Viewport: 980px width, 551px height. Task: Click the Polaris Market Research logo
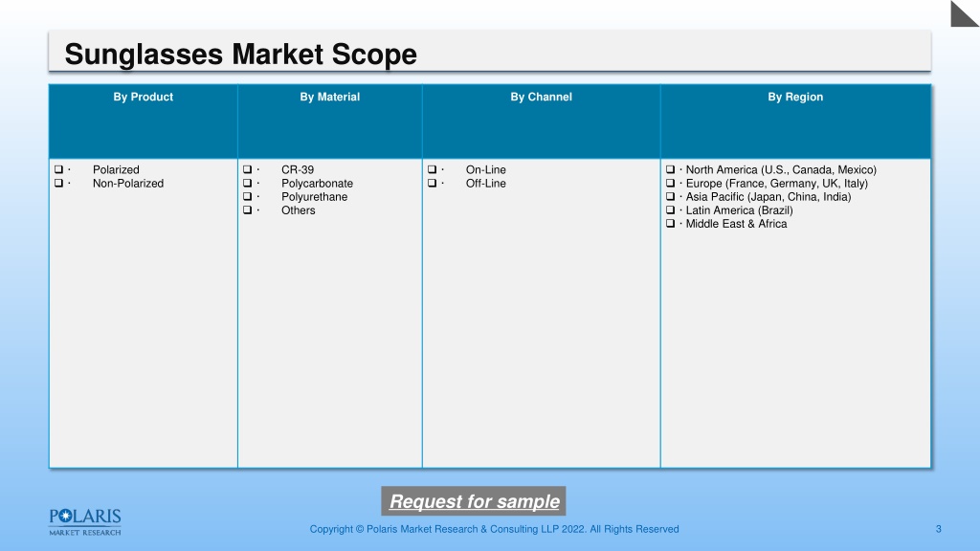pyautogui.click(x=85, y=522)
